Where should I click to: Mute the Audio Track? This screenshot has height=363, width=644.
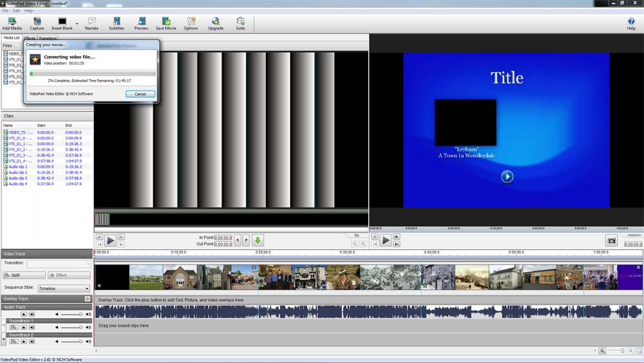point(32,315)
